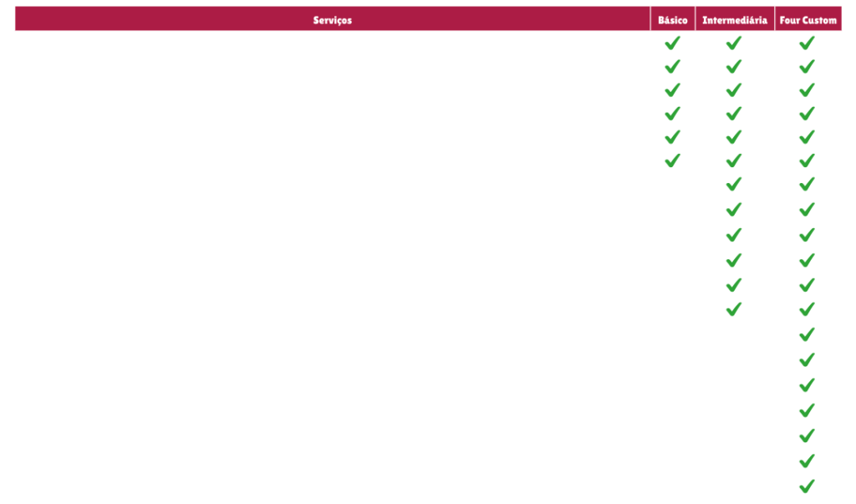This screenshot has height=504, width=856.
Task: Select the Básico column header
Action: (x=672, y=19)
